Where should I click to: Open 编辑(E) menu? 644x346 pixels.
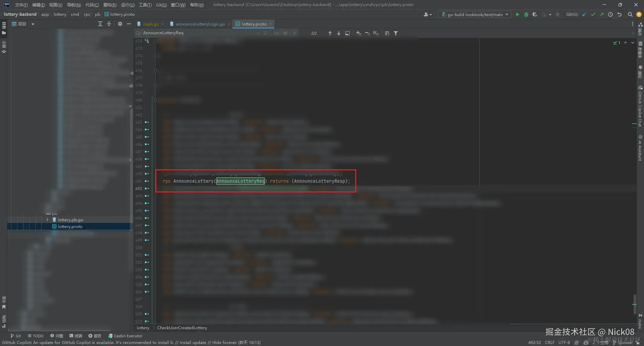pos(38,5)
